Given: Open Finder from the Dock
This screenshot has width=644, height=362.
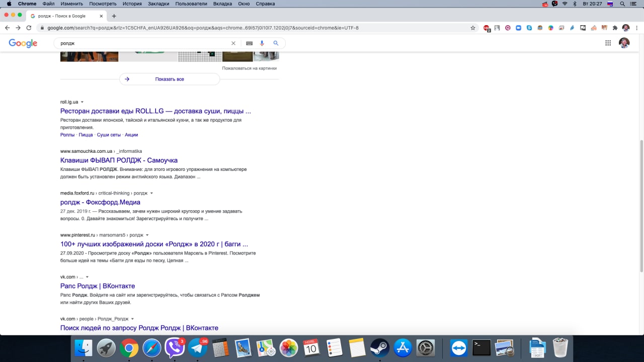Looking at the screenshot, I should (x=84, y=348).
